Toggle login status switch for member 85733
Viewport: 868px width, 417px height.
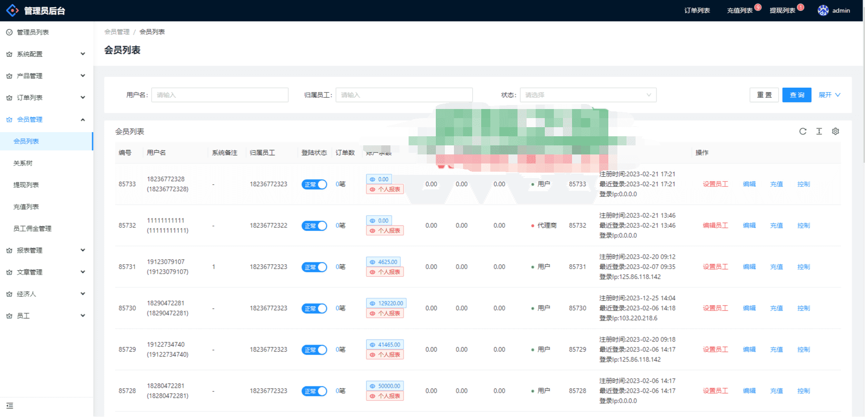(x=314, y=184)
